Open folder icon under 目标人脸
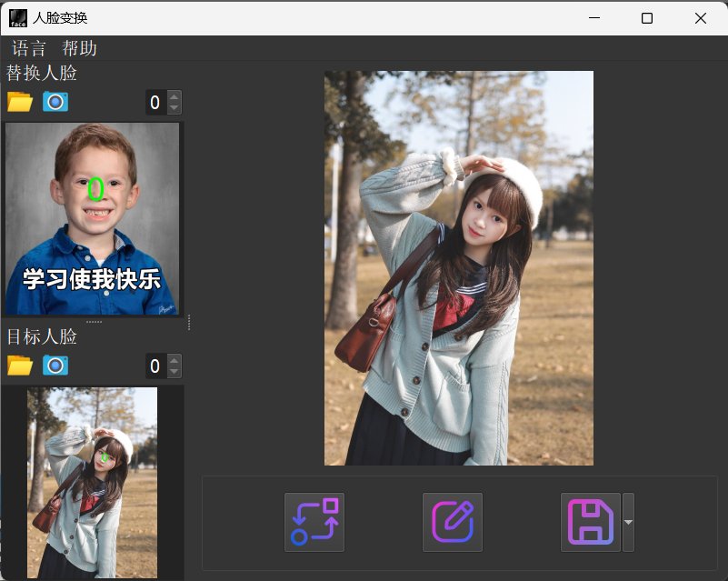The image size is (728, 581). coord(20,366)
